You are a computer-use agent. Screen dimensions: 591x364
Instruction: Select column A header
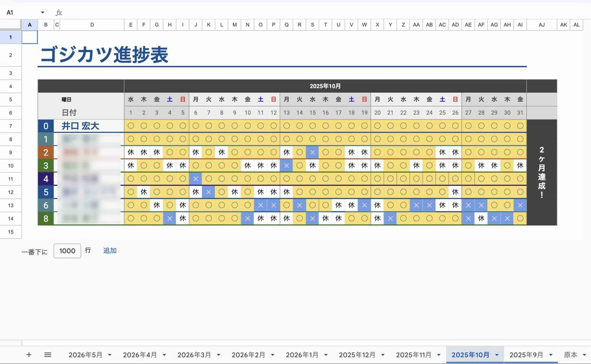[30, 25]
